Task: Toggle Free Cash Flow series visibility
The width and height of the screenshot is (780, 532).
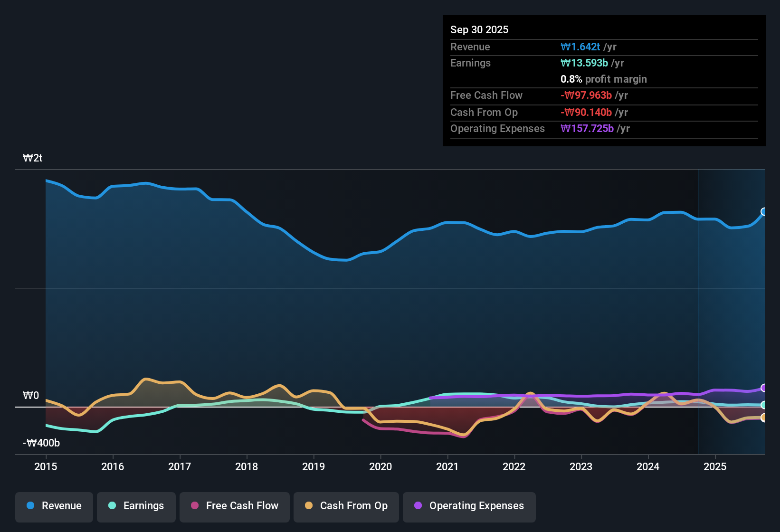Action: pyautogui.click(x=234, y=506)
